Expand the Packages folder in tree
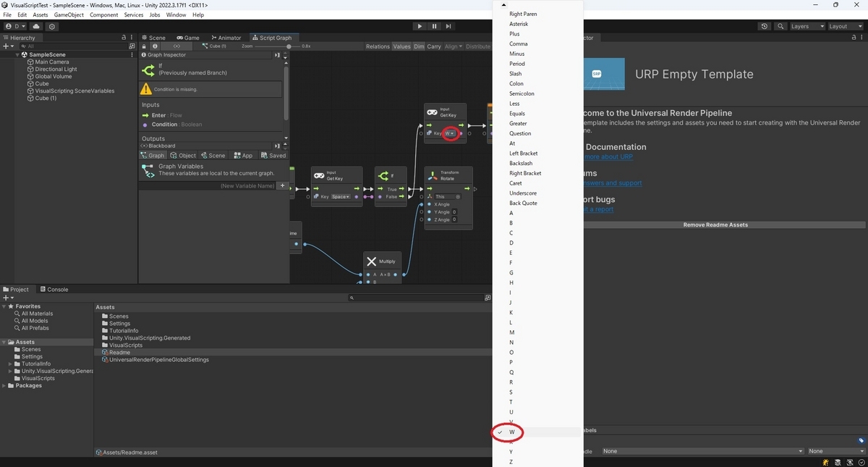The height and width of the screenshot is (467, 868). tap(4, 385)
